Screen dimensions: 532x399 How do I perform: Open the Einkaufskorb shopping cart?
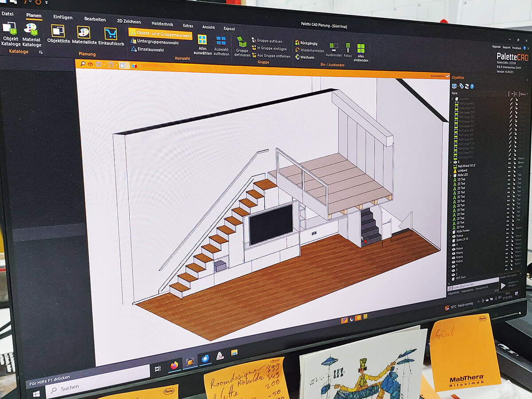110,37
